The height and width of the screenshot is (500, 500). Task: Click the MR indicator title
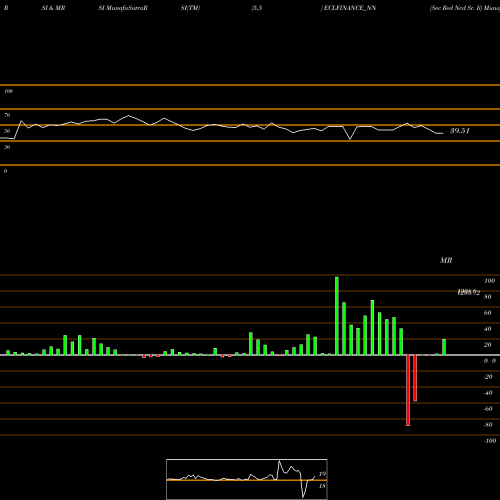[x=446, y=260]
